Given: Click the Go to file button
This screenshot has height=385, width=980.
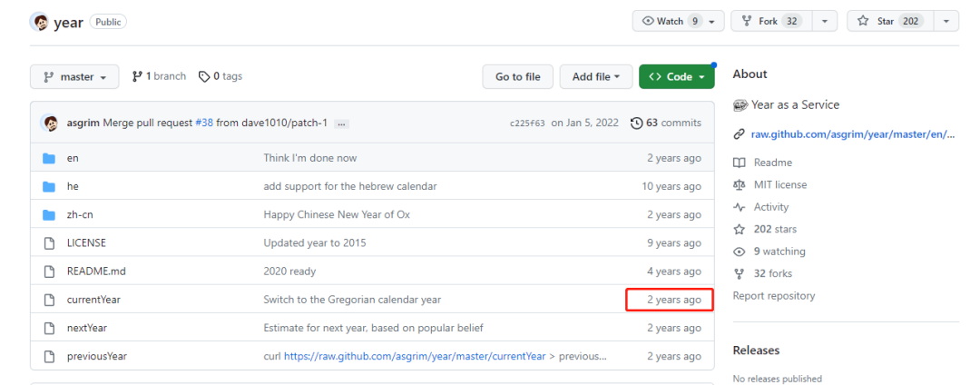Looking at the screenshot, I should (517, 77).
